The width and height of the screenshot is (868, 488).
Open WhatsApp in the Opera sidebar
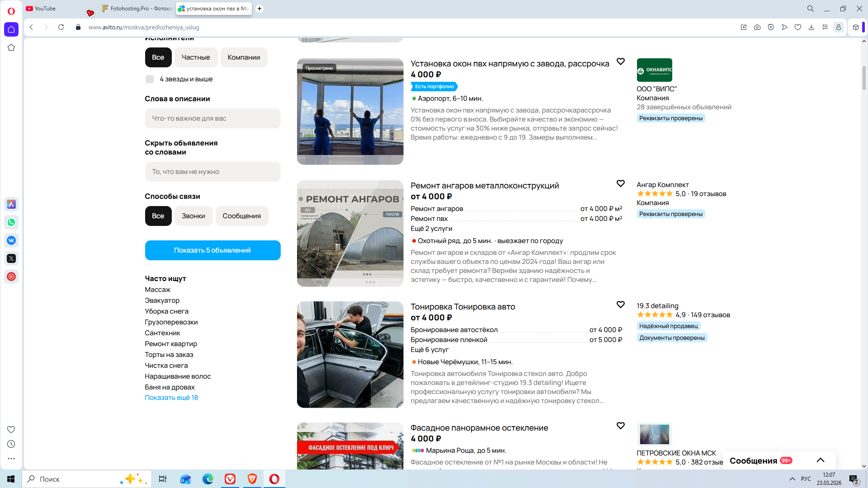pos(11,222)
